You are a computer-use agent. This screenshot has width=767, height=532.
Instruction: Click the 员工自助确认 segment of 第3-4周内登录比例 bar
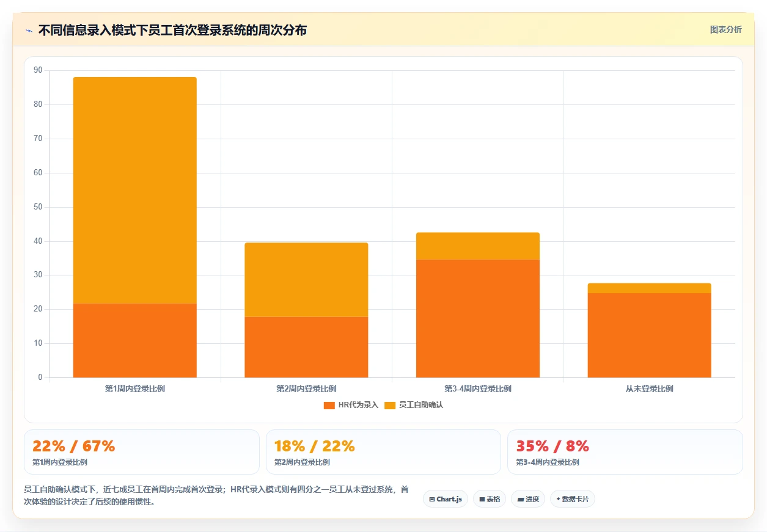478,246
